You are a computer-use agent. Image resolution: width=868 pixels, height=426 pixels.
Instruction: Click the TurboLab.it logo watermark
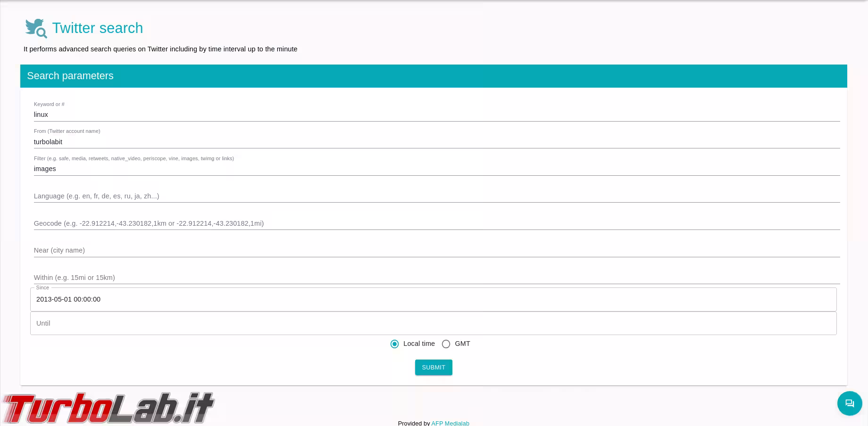108,407
